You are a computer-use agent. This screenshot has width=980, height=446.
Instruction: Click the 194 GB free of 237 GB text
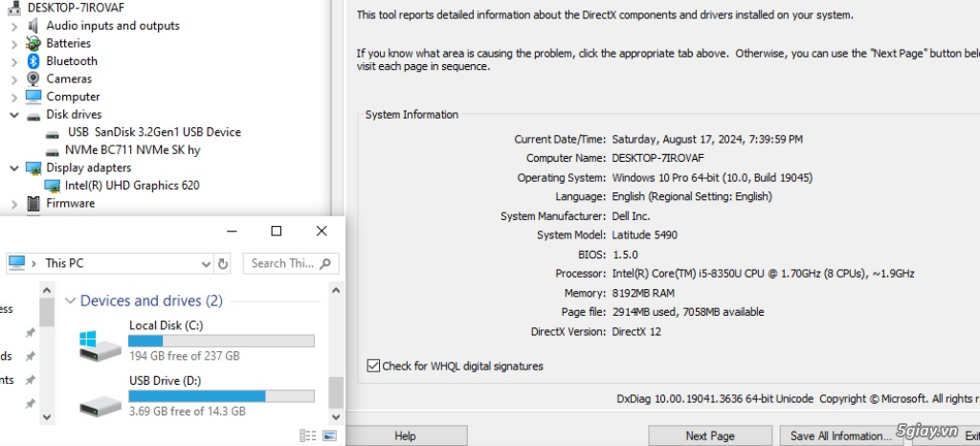tap(185, 356)
